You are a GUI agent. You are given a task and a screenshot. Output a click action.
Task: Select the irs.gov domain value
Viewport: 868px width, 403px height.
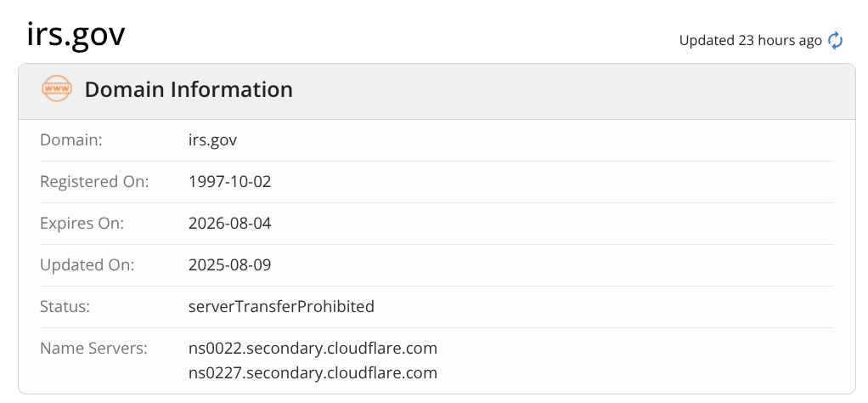[212, 139]
